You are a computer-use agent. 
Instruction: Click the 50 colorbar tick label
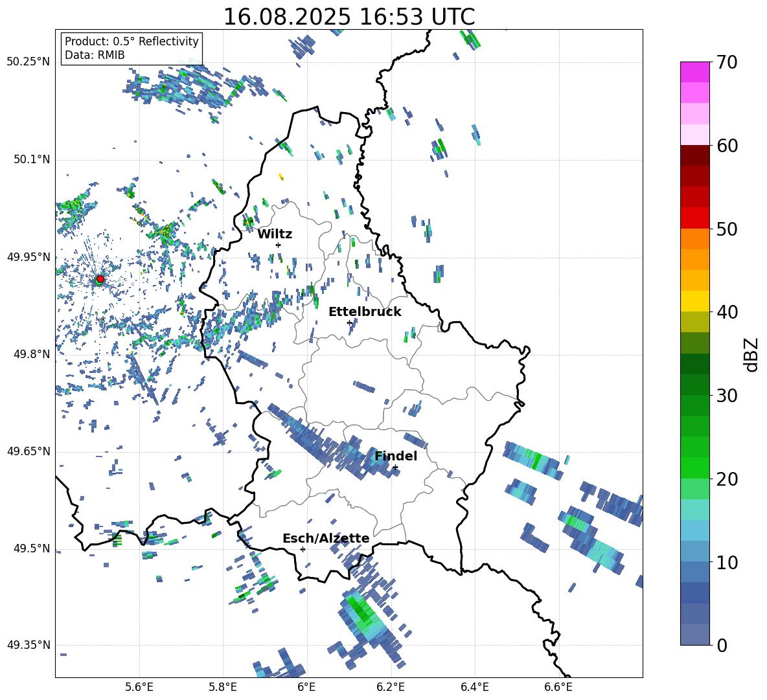727,229
